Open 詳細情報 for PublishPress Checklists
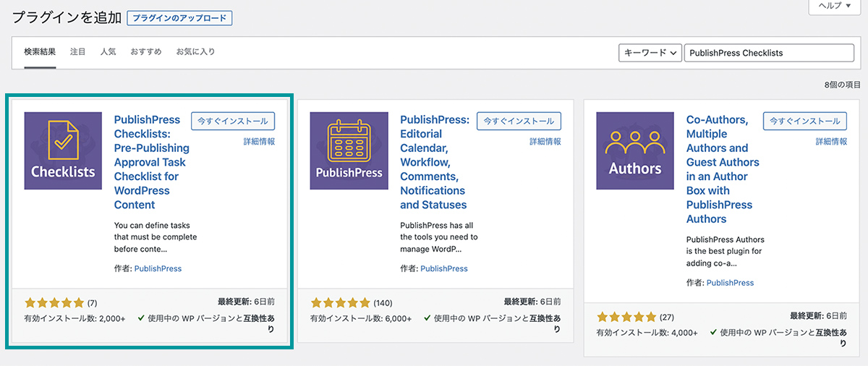The image size is (868, 366). (x=259, y=142)
